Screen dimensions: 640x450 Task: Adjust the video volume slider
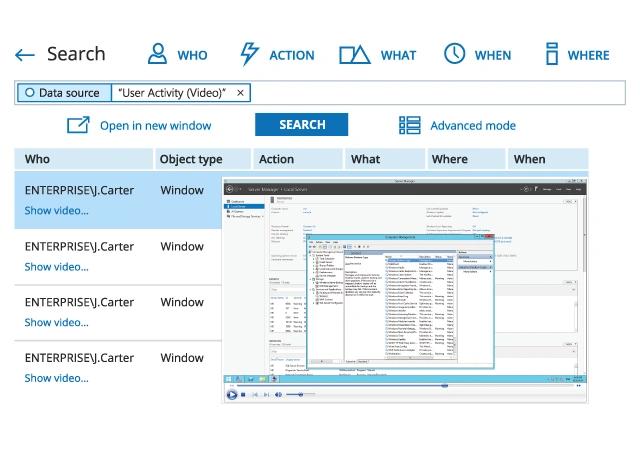click(x=300, y=394)
